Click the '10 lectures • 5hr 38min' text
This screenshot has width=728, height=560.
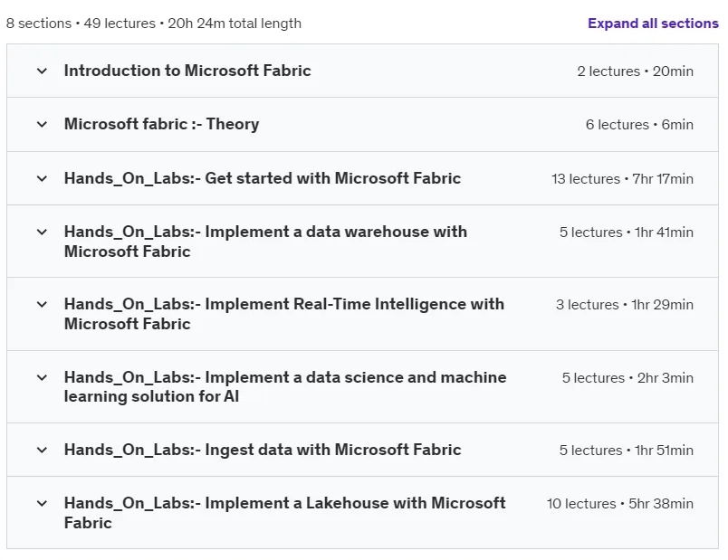[x=620, y=503]
